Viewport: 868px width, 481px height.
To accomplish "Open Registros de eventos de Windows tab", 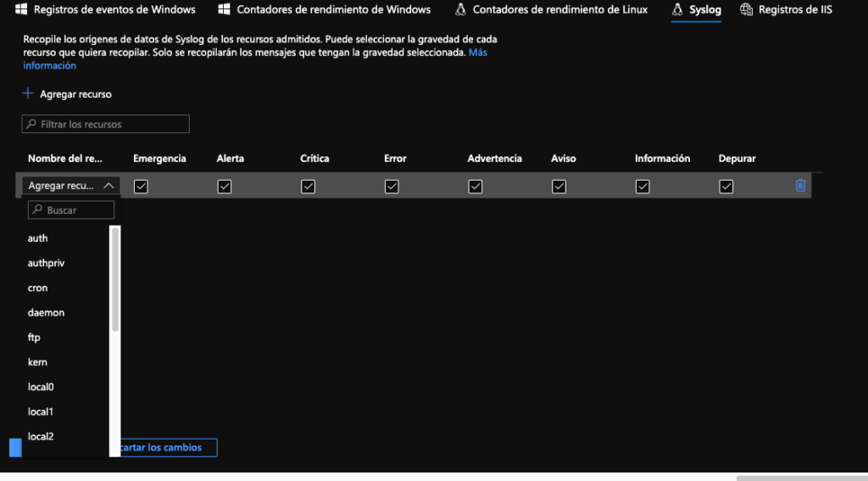I will click(x=105, y=9).
